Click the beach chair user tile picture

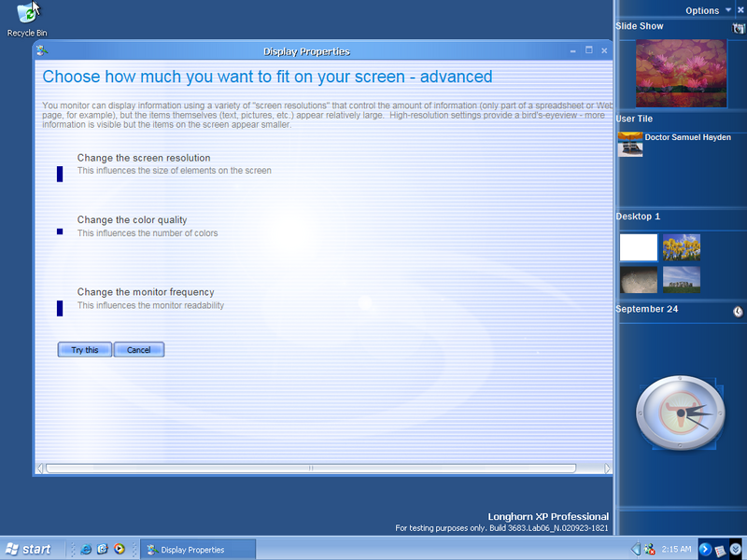coord(630,145)
